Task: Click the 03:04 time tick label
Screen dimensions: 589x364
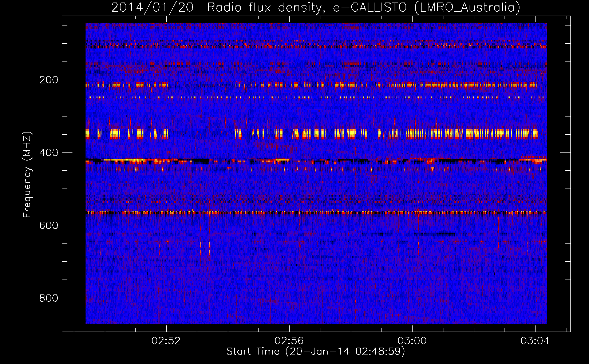Action: click(x=535, y=341)
